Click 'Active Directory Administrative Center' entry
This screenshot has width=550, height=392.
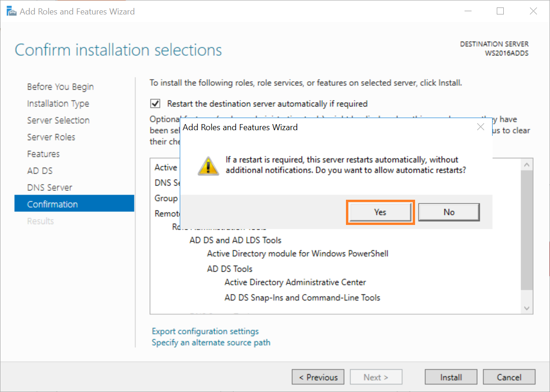pos(295,282)
